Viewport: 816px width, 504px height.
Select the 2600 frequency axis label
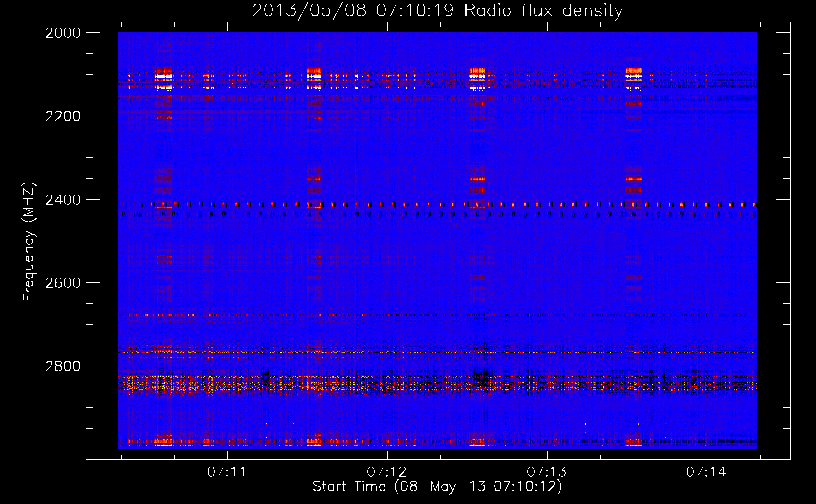click(x=63, y=283)
